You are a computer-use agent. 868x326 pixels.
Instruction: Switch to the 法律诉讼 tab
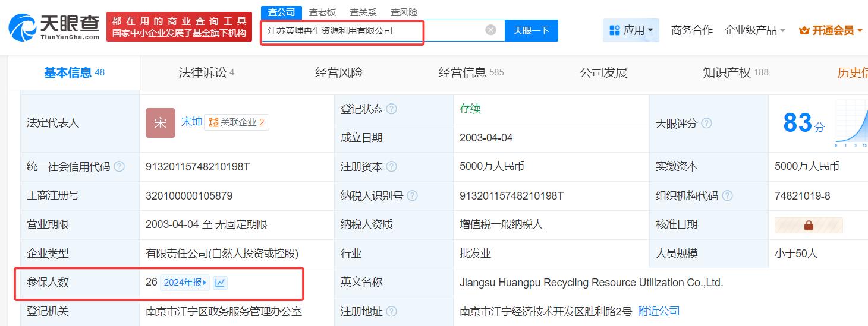click(206, 72)
